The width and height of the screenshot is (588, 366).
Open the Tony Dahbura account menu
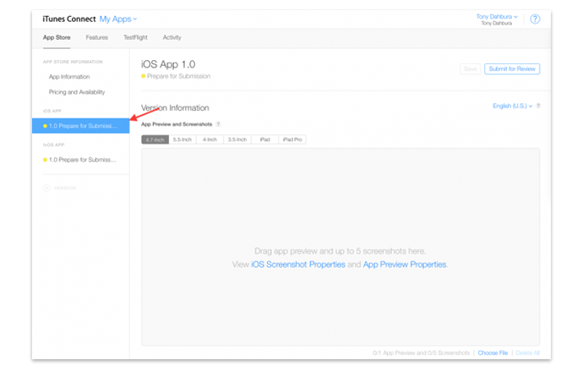point(497,17)
